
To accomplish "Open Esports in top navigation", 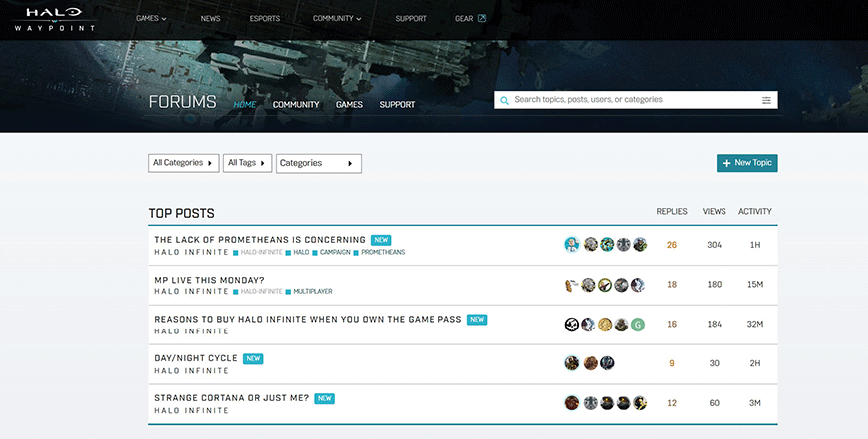I will (265, 18).
